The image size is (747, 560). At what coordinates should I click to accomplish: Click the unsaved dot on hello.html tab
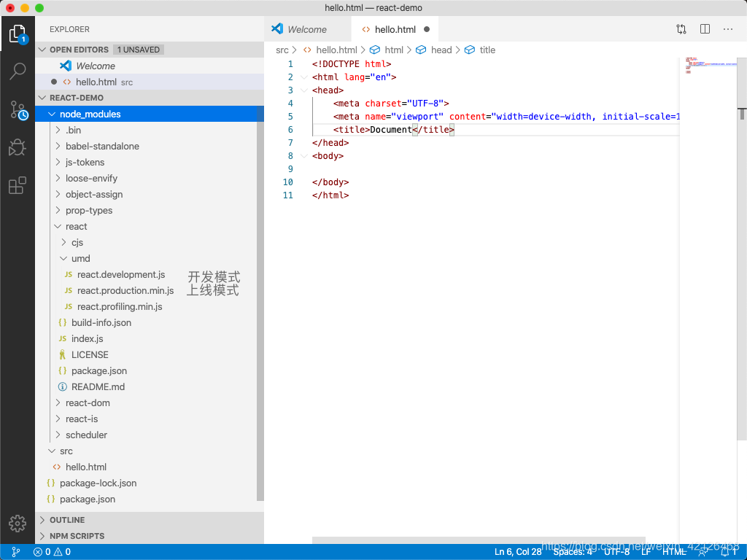coord(427,29)
